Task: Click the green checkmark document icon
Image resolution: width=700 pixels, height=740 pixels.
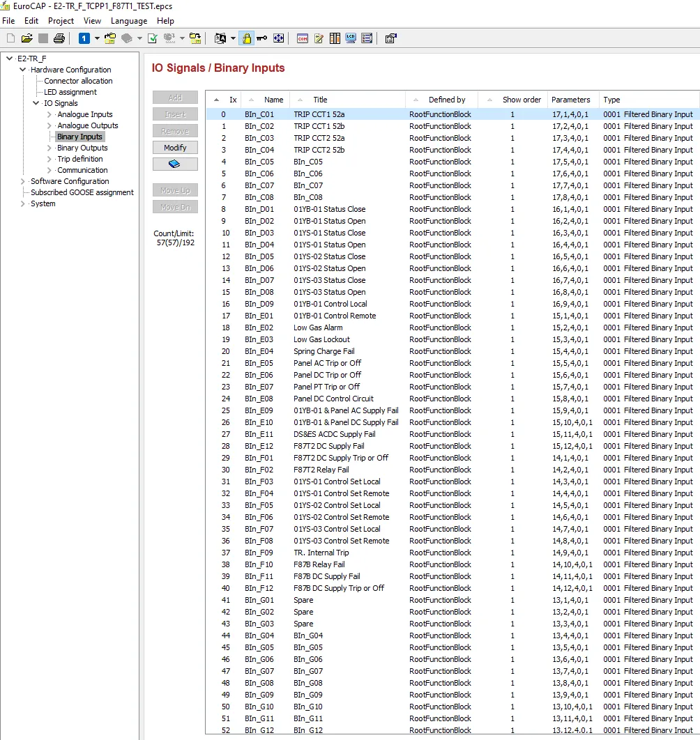Action: coord(153,38)
